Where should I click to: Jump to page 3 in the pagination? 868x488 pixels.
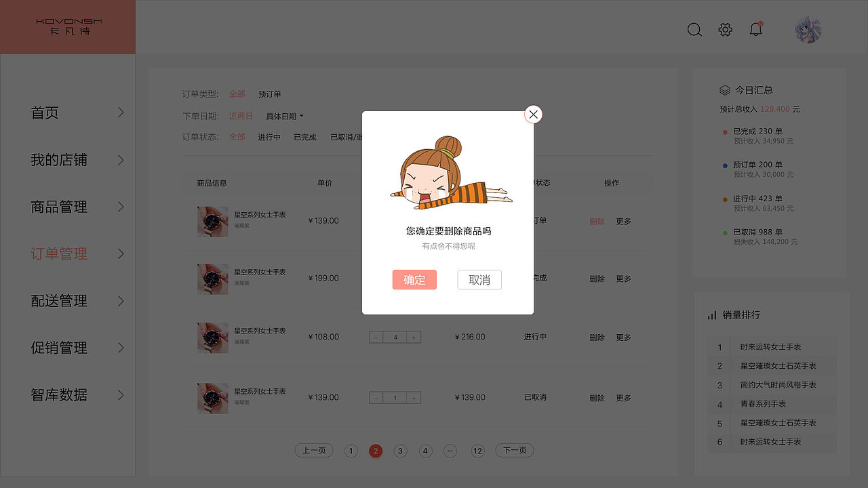400,450
